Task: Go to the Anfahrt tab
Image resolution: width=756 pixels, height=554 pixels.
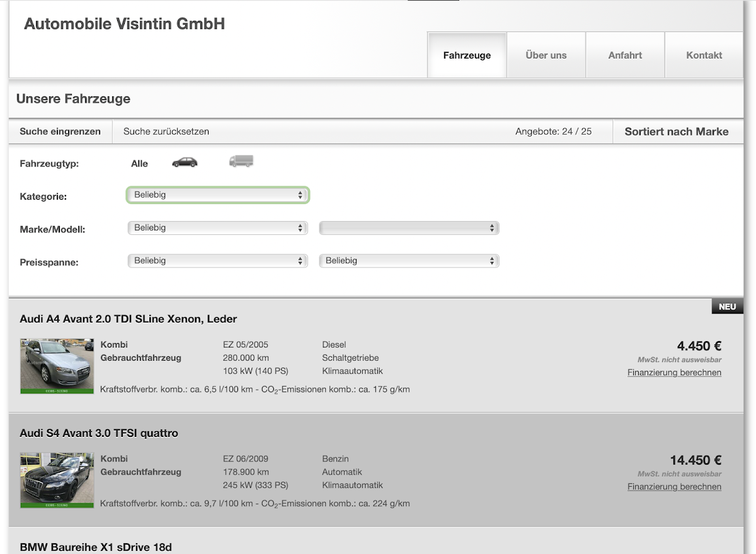Action: tap(625, 55)
